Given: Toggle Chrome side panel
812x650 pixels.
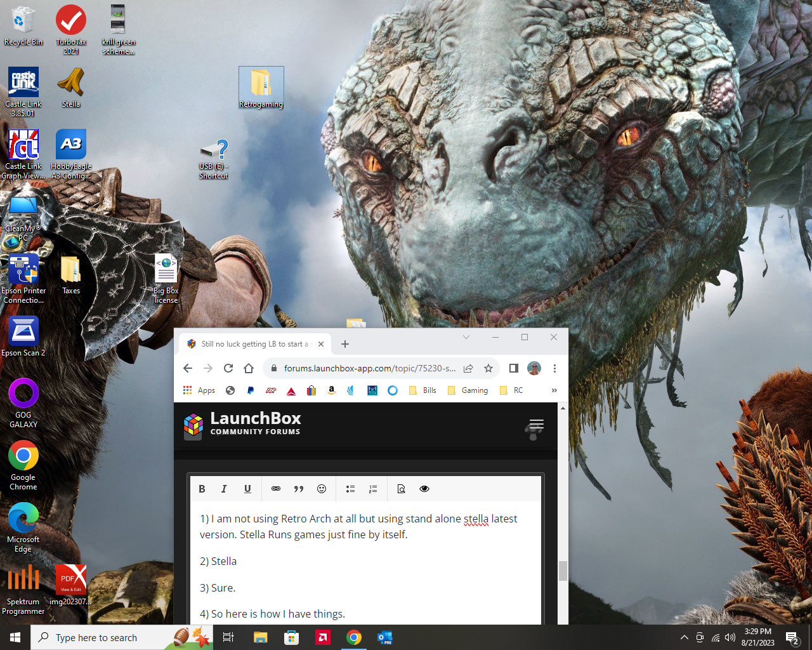Looking at the screenshot, I should (x=514, y=368).
